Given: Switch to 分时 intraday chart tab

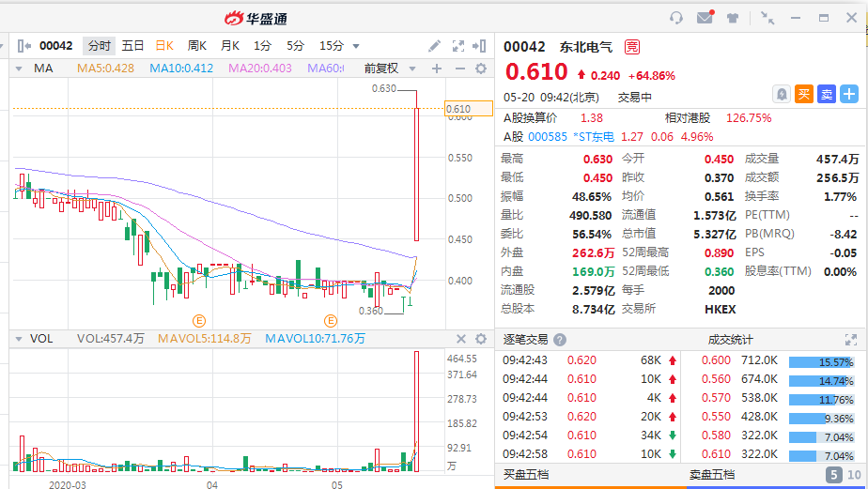Looking at the screenshot, I should (99, 46).
